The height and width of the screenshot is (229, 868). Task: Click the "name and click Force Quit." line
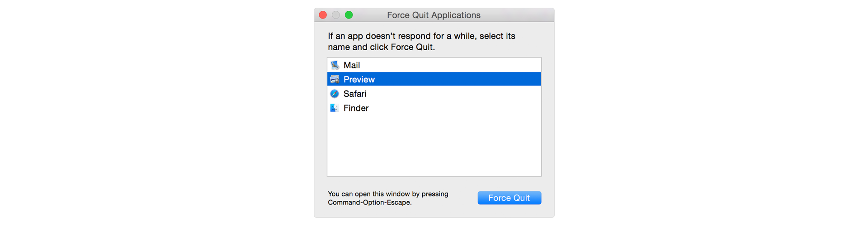pos(381,47)
